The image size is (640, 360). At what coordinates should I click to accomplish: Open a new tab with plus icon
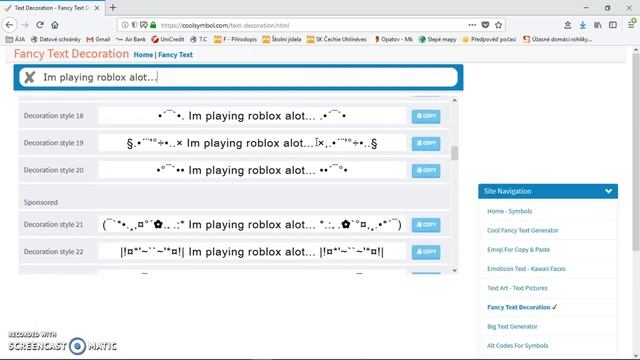point(113,7)
